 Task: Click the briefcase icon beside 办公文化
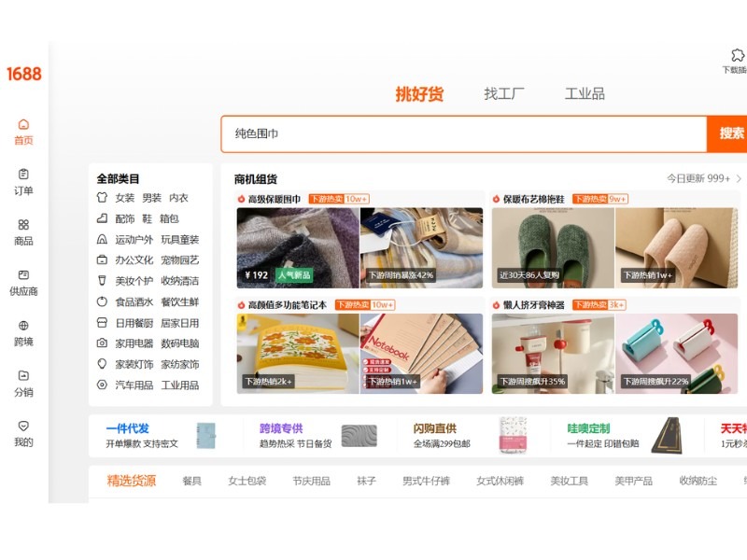pos(102,260)
